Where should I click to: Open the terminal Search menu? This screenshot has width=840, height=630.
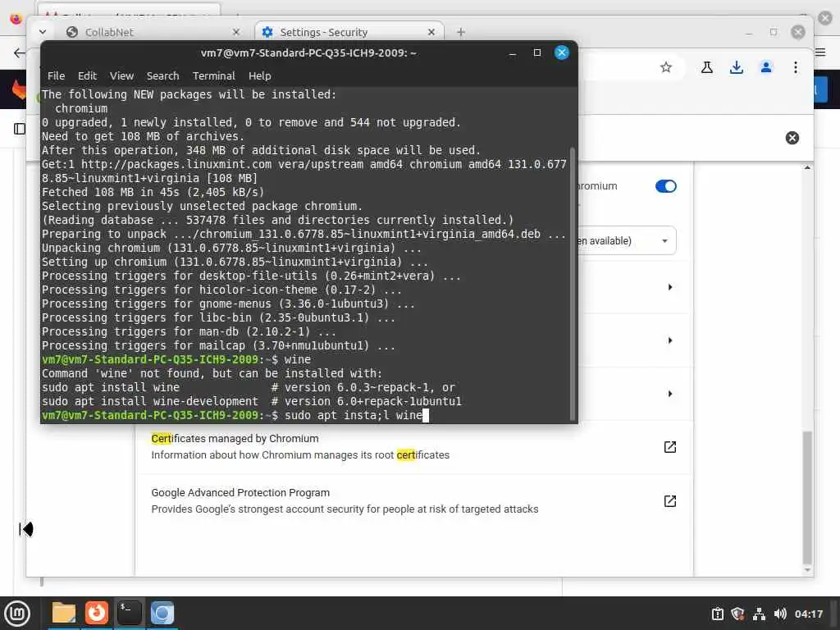point(163,76)
